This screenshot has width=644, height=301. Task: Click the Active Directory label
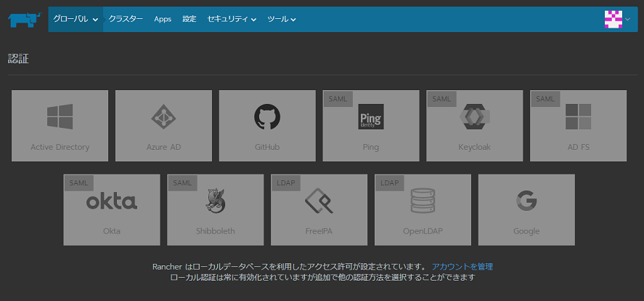(60, 147)
